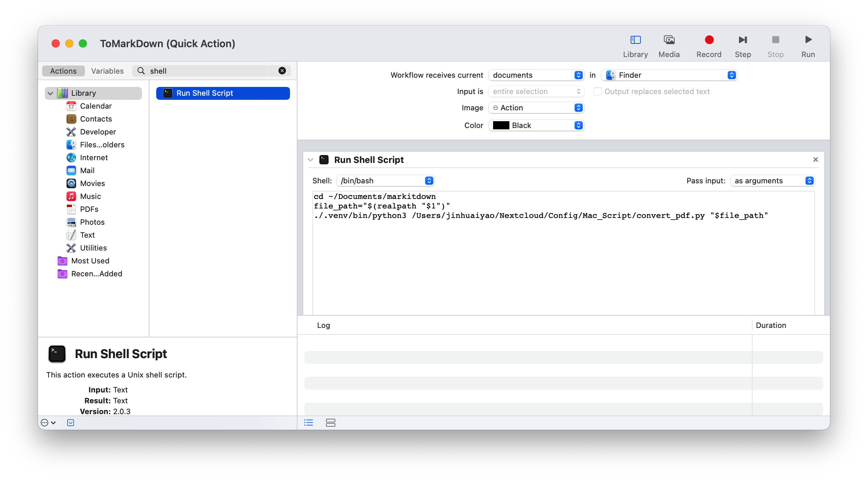Select the Developer library category

click(98, 132)
